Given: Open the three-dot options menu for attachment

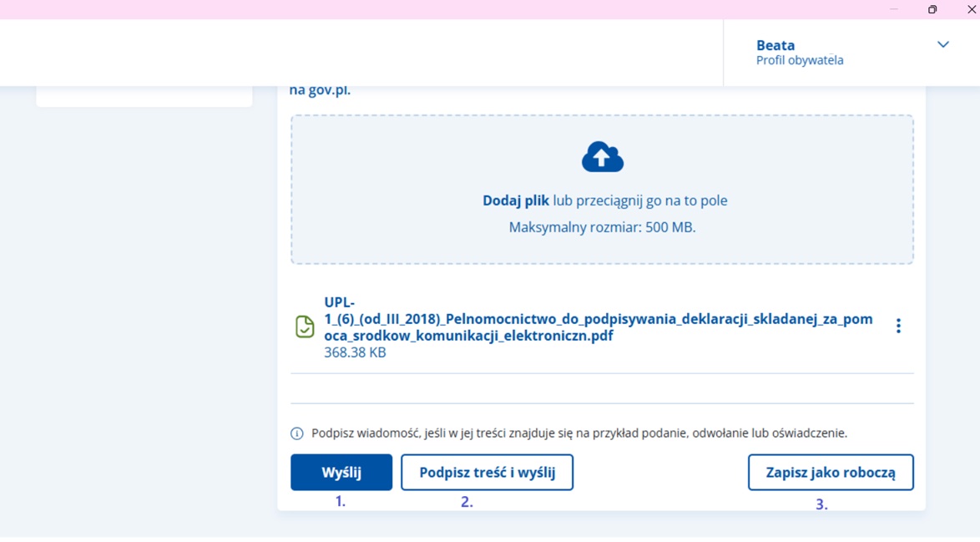Looking at the screenshot, I should pyautogui.click(x=898, y=326).
